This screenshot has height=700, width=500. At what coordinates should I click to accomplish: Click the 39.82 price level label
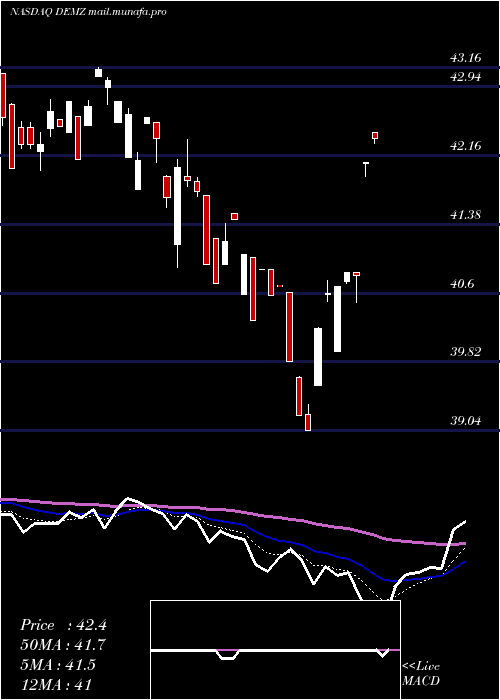tap(466, 351)
